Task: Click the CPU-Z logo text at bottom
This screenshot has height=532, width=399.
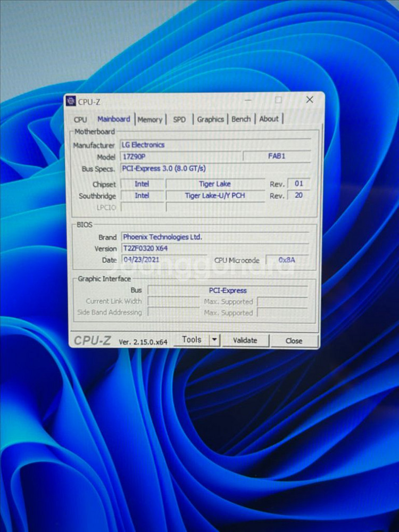Action: [92, 340]
